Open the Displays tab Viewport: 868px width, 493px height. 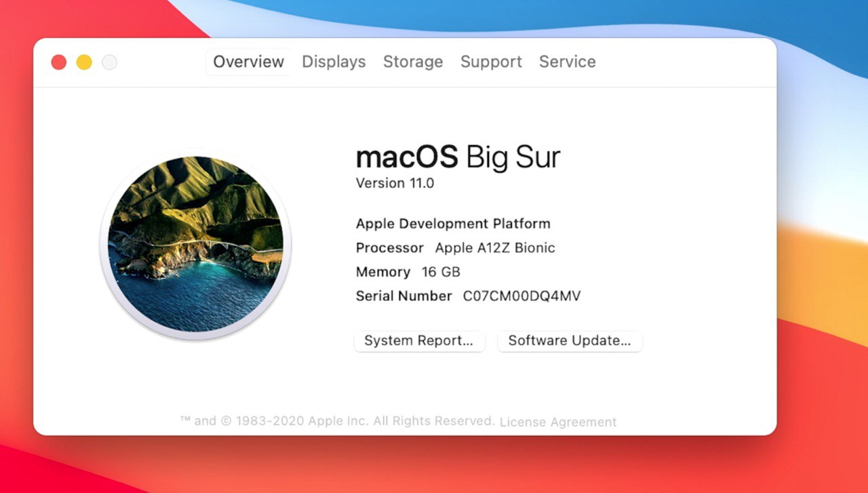pyautogui.click(x=334, y=62)
